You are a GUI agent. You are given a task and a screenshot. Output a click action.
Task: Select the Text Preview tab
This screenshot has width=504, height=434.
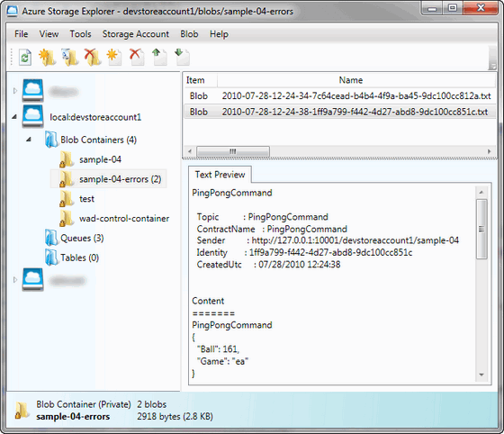click(220, 175)
